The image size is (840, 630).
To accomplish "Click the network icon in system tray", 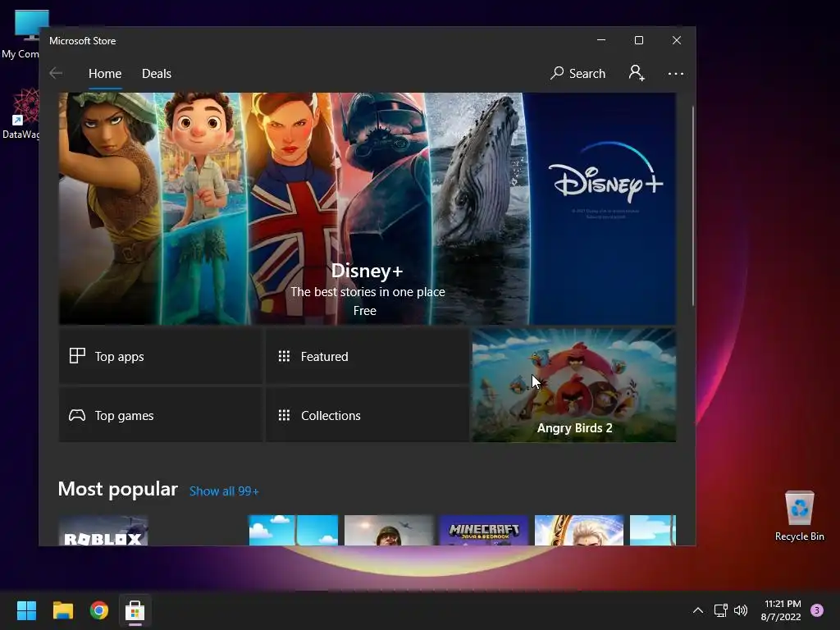I will pos(720,610).
